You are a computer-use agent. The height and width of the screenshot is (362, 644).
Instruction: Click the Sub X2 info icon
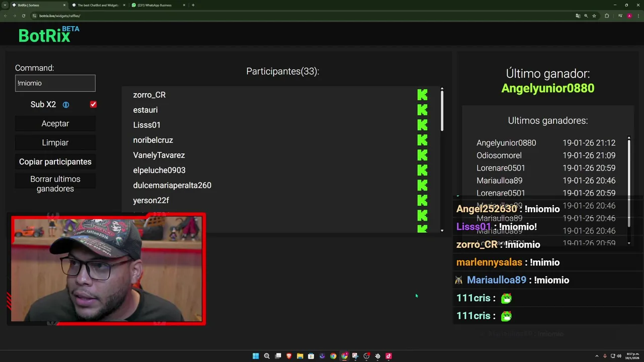click(66, 105)
